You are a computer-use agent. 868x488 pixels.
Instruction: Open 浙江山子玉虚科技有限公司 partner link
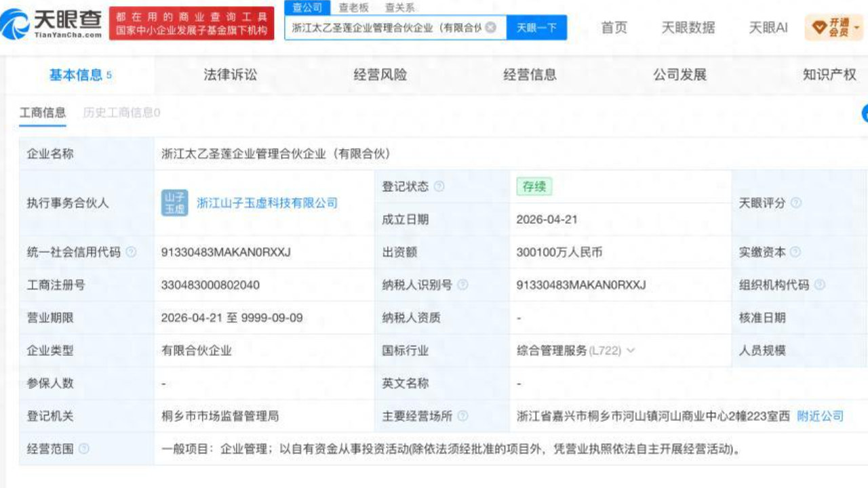tap(267, 203)
